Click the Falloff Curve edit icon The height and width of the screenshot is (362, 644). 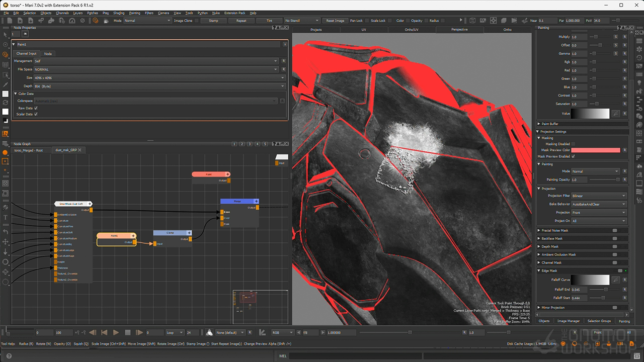click(615, 280)
